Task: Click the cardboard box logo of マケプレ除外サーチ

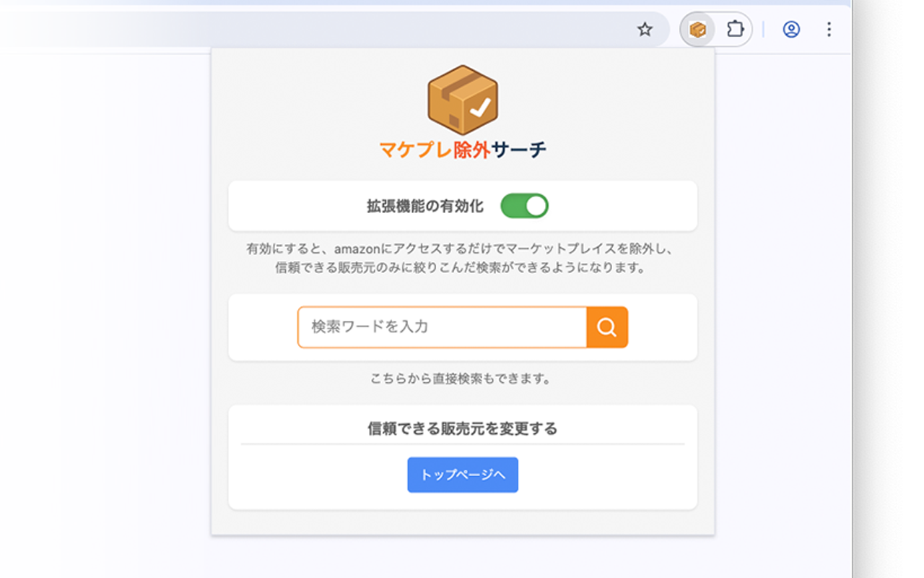Action: click(462, 99)
